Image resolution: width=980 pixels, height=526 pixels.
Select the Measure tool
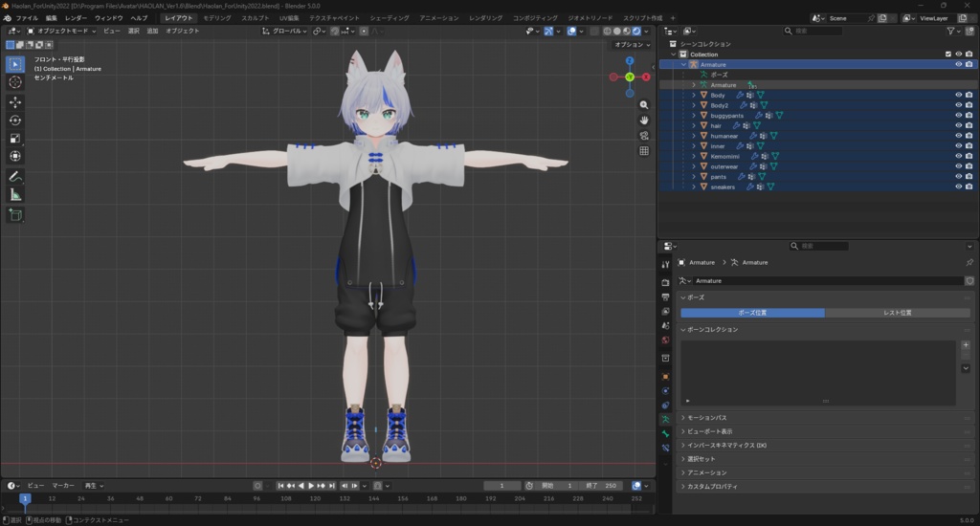coord(15,195)
